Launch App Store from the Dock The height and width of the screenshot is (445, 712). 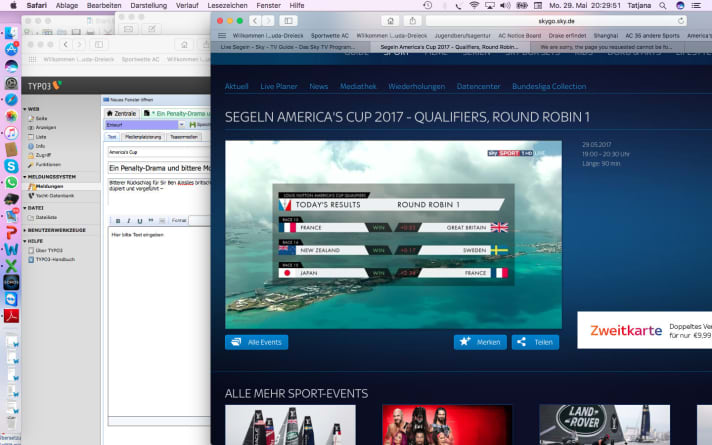pos(11,49)
